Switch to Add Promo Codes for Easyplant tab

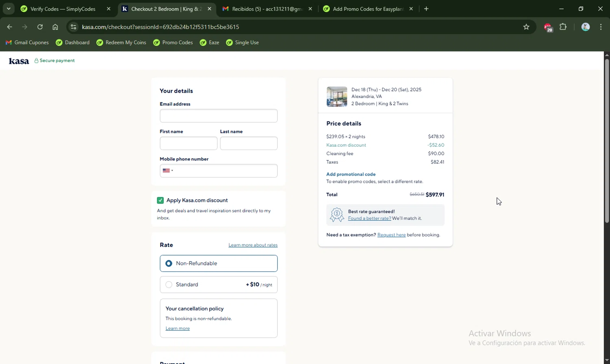pos(368,9)
